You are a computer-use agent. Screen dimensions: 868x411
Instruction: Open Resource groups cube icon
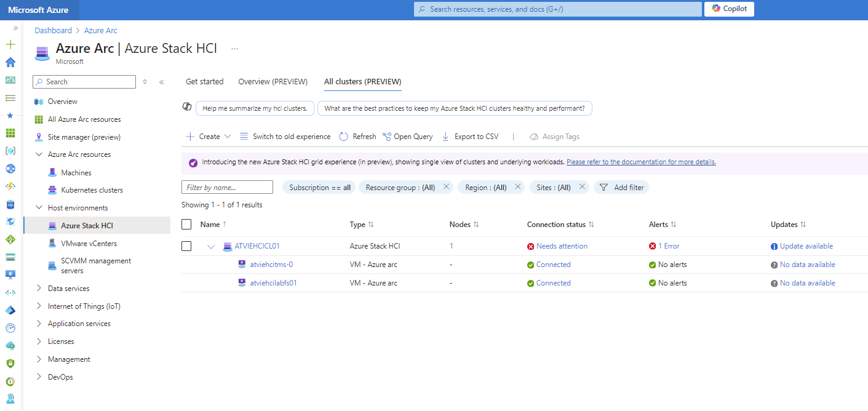pyautogui.click(x=10, y=151)
